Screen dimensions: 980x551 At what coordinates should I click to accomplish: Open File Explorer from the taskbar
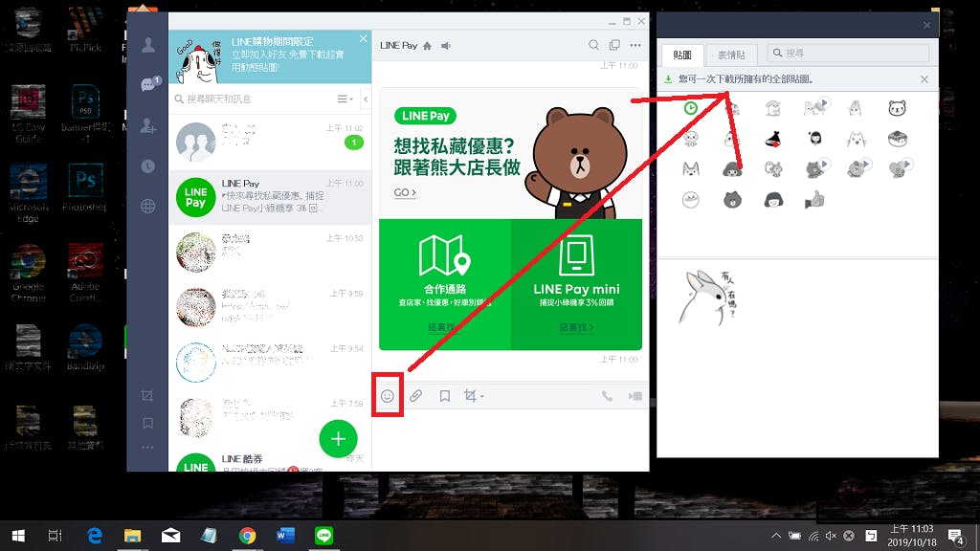coord(132,536)
